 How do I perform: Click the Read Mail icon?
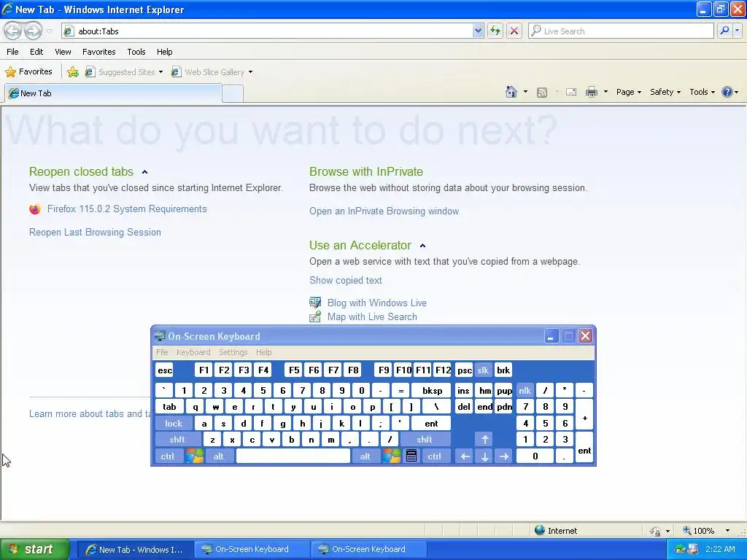tap(571, 92)
